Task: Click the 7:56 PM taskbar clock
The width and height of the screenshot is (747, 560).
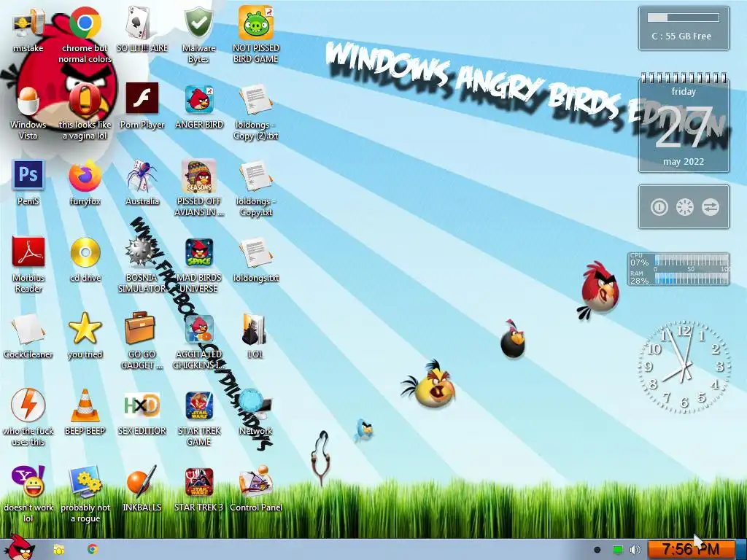Action: point(691,550)
